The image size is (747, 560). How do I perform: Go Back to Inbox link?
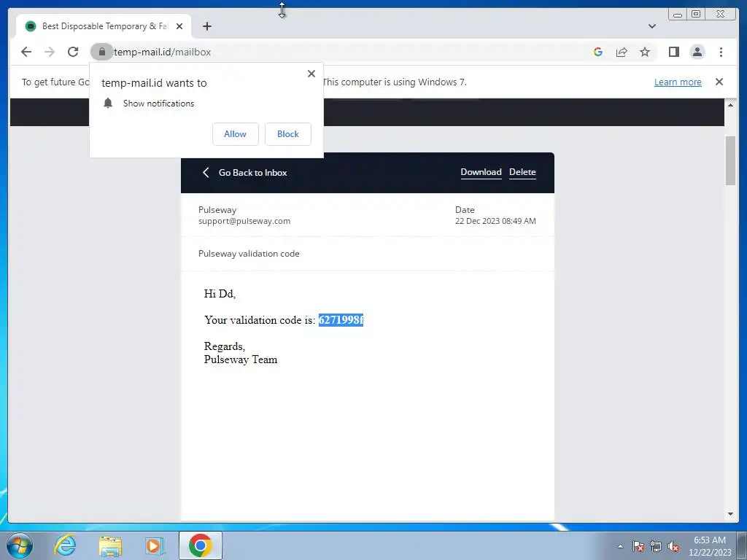[x=252, y=172]
